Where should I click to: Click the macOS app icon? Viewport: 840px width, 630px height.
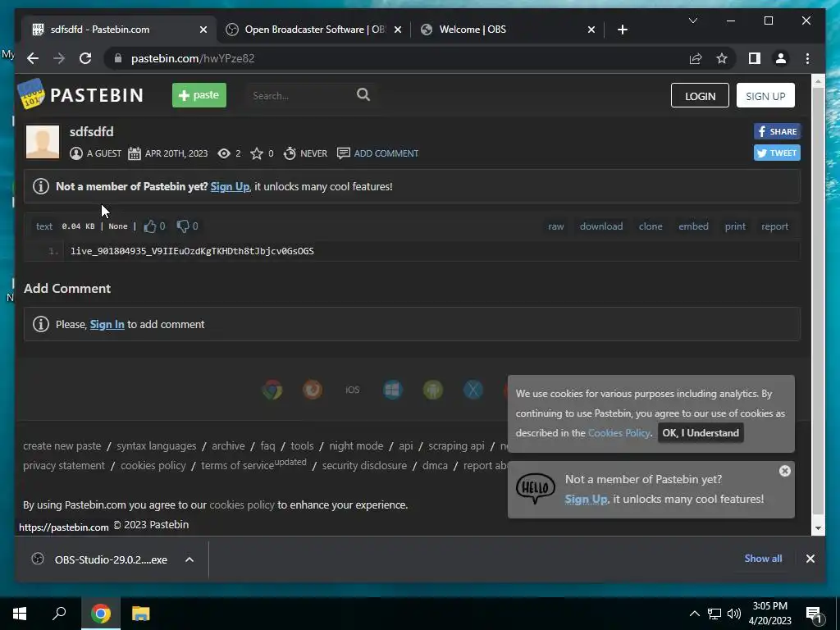(x=473, y=390)
